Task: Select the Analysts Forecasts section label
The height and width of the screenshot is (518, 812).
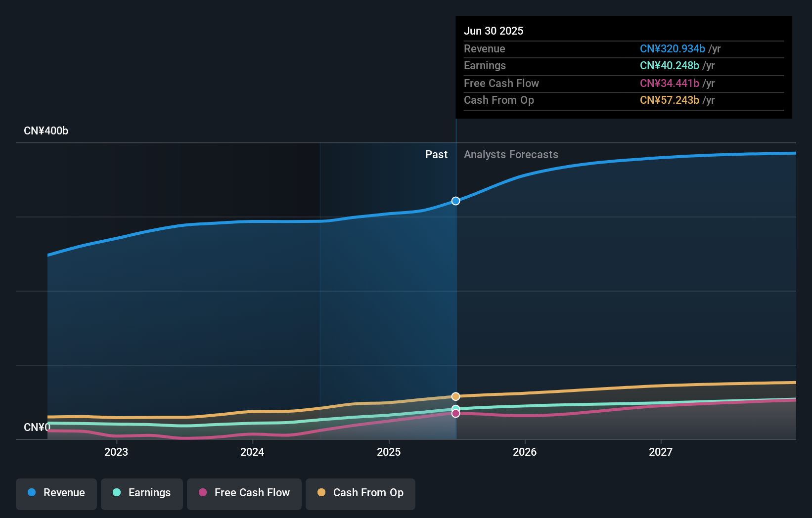Action: (511, 154)
